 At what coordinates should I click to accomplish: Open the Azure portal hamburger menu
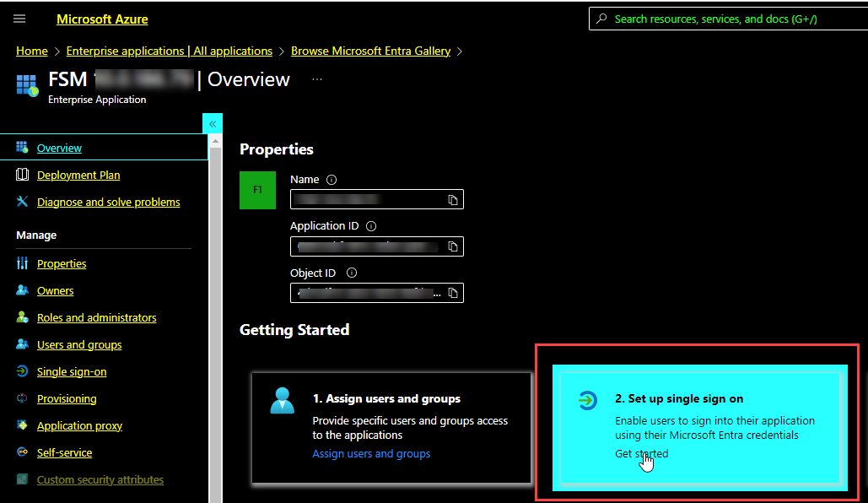[x=19, y=19]
